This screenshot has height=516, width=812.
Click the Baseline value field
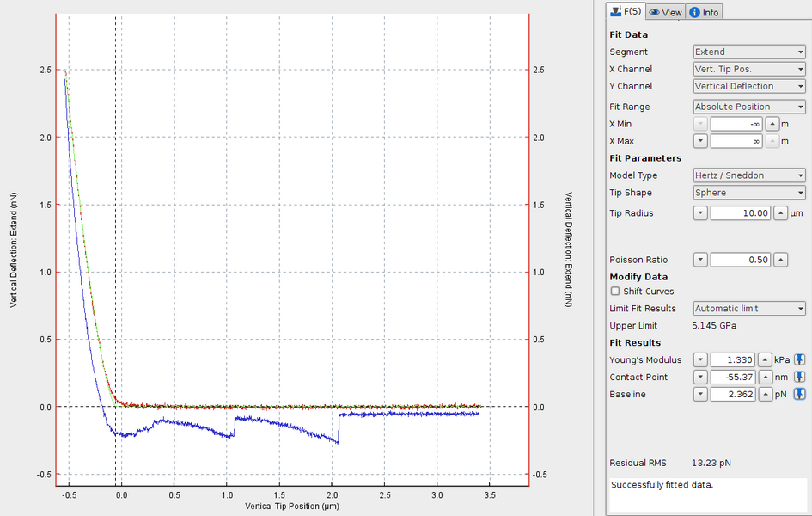(732, 394)
